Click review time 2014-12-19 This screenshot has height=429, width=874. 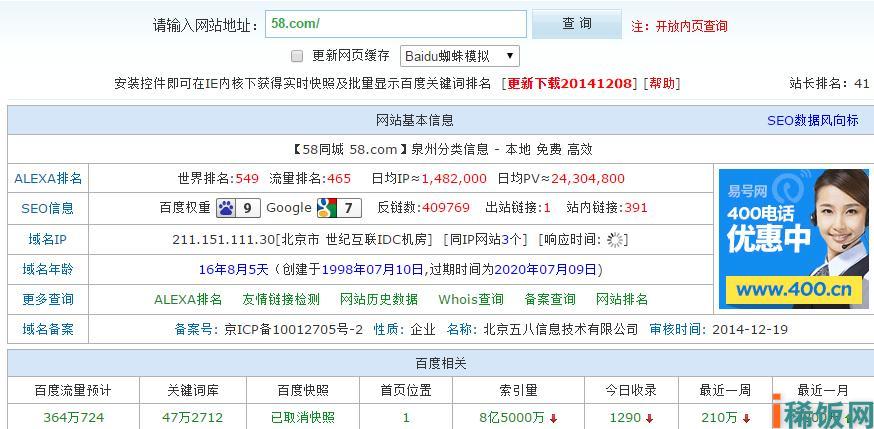[750, 330]
